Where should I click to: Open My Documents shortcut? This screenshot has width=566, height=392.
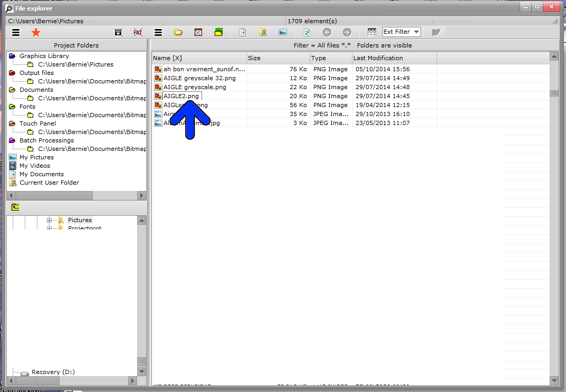pyautogui.click(x=42, y=174)
